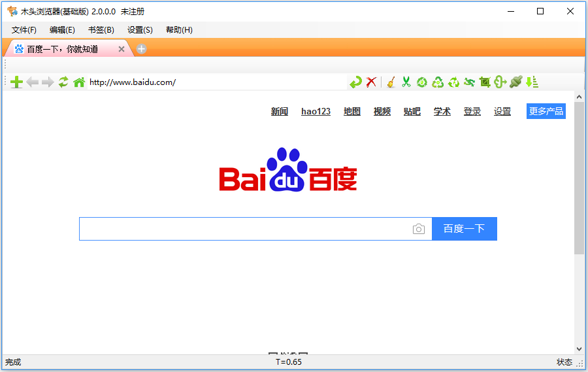Click the 完成 status text

pyautogui.click(x=13, y=362)
